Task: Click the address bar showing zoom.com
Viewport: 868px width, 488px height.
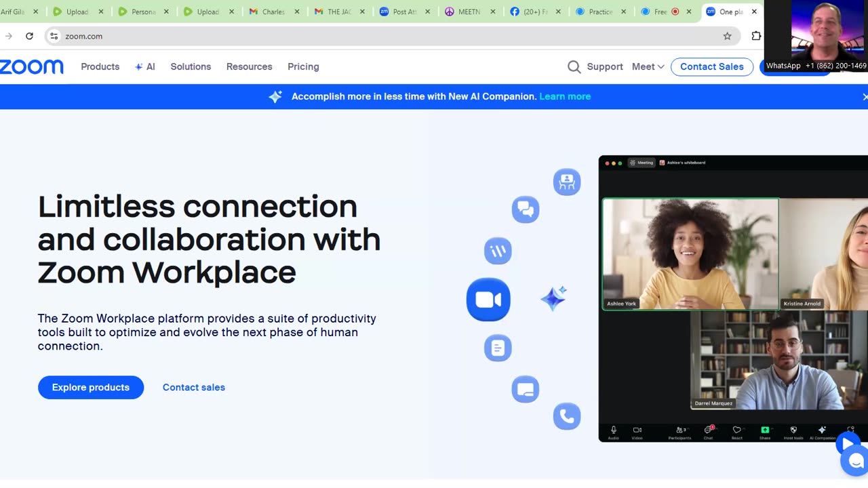Action: click(x=393, y=36)
